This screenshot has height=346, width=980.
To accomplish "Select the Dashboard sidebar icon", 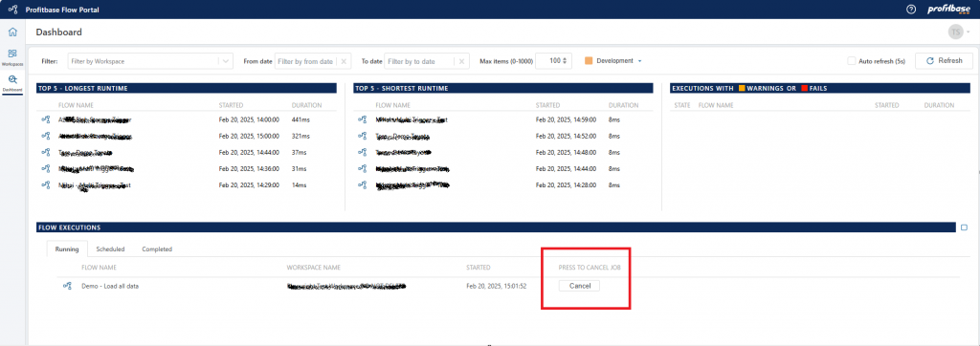I will point(12,82).
